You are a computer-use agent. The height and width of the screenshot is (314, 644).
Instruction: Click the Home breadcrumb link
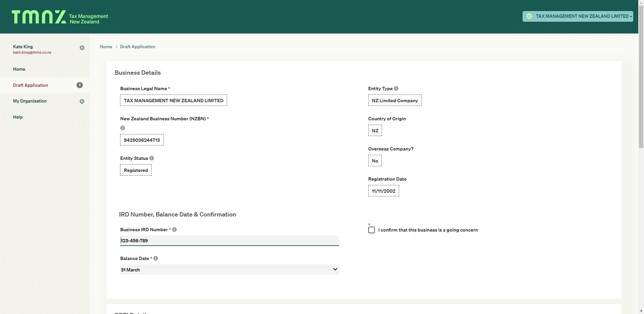coord(106,47)
